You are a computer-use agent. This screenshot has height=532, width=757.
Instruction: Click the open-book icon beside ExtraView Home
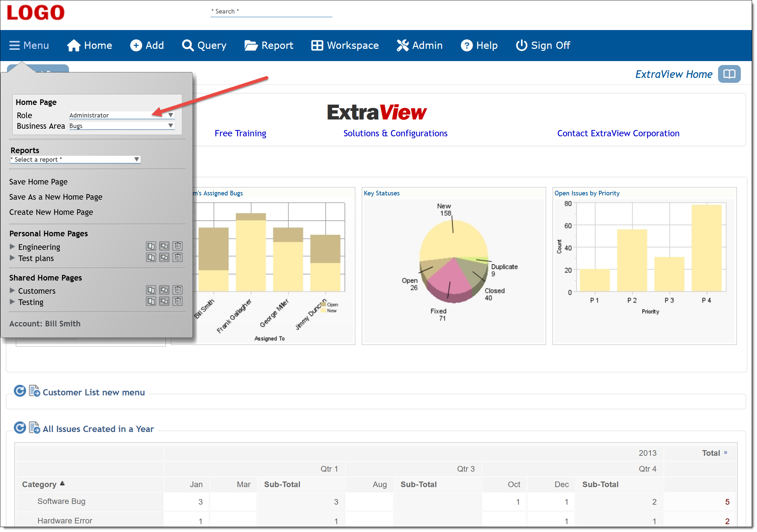coord(729,74)
